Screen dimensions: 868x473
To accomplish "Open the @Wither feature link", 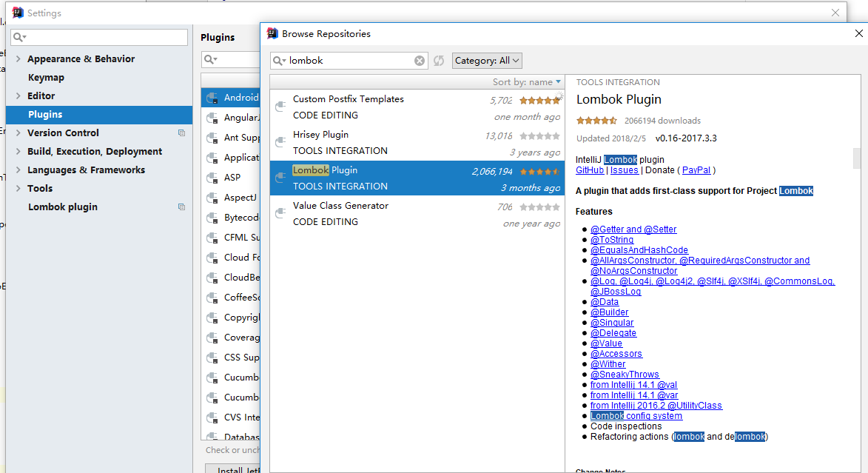I will pyautogui.click(x=608, y=364).
